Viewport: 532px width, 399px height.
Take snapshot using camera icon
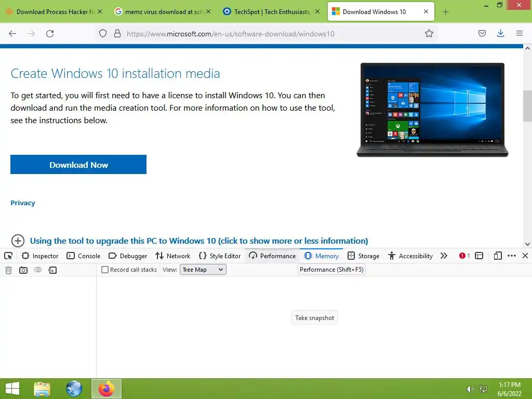[x=23, y=270]
